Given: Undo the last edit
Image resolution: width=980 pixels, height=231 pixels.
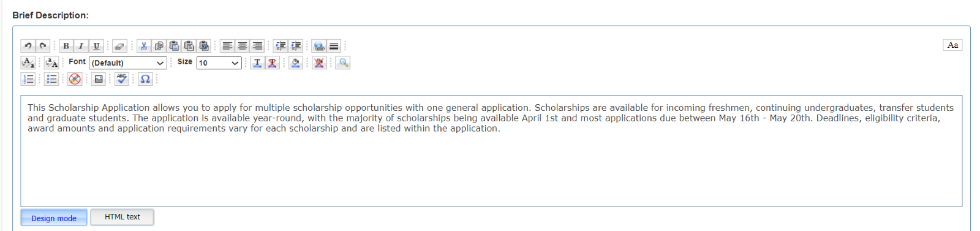Looking at the screenshot, I should tap(28, 46).
